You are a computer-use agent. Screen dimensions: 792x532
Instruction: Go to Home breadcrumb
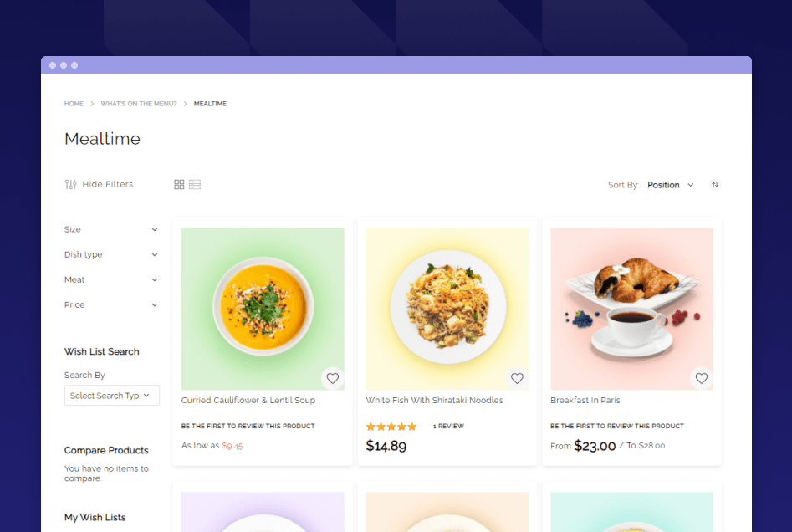tap(74, 104)
